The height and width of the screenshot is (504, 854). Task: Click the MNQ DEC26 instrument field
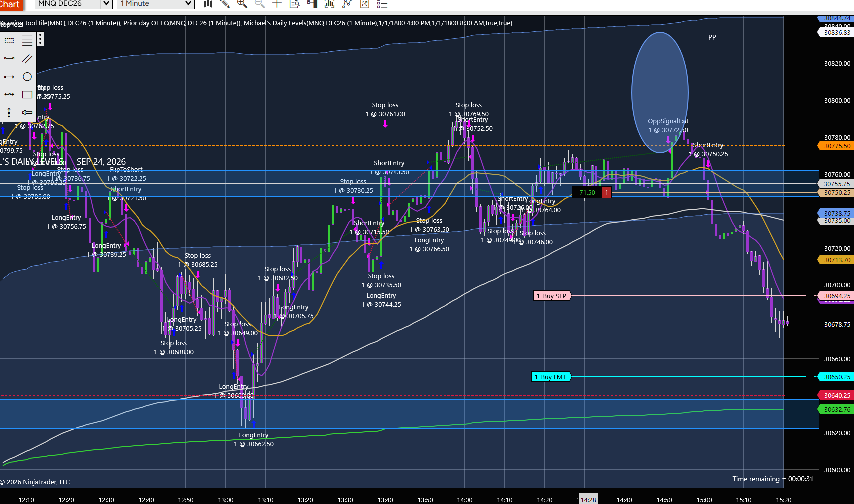tap(68, 4)
